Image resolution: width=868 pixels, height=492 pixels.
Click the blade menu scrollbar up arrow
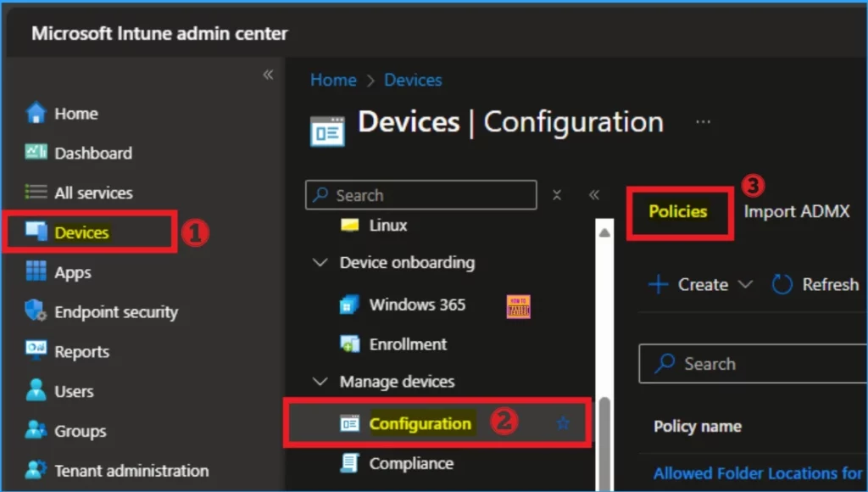click(x=604, y=232)
